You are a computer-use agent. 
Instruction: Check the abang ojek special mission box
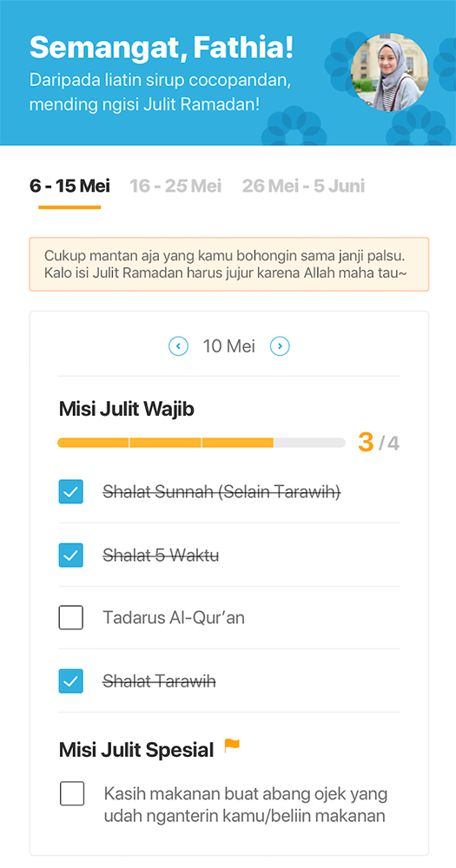point(72,794)
